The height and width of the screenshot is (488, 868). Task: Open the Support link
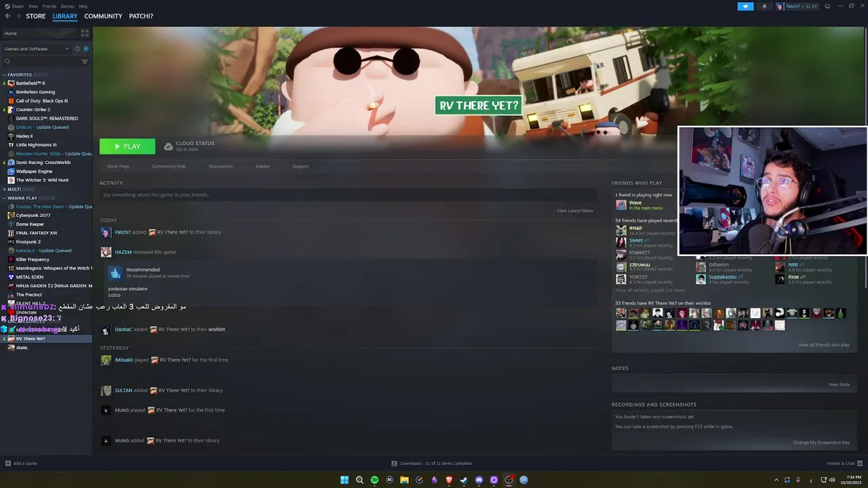pyautogui.click(x=300, y=166)
